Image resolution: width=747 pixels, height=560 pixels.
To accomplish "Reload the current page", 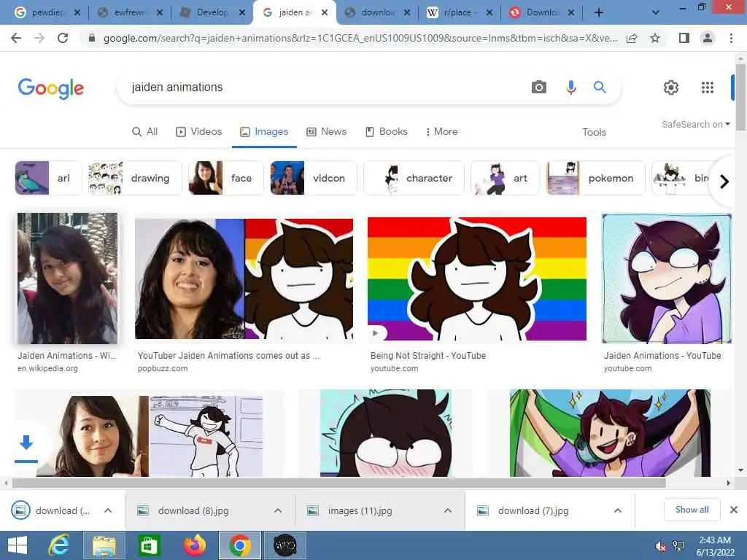I will (63, 38).
